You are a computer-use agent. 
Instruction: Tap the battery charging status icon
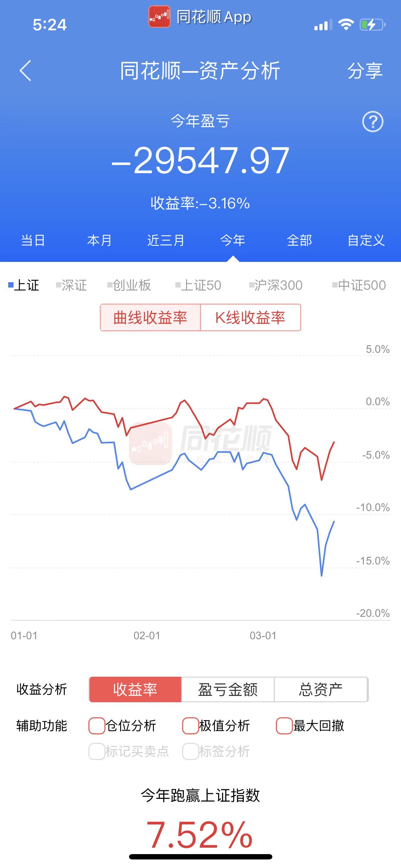point(372,25)
